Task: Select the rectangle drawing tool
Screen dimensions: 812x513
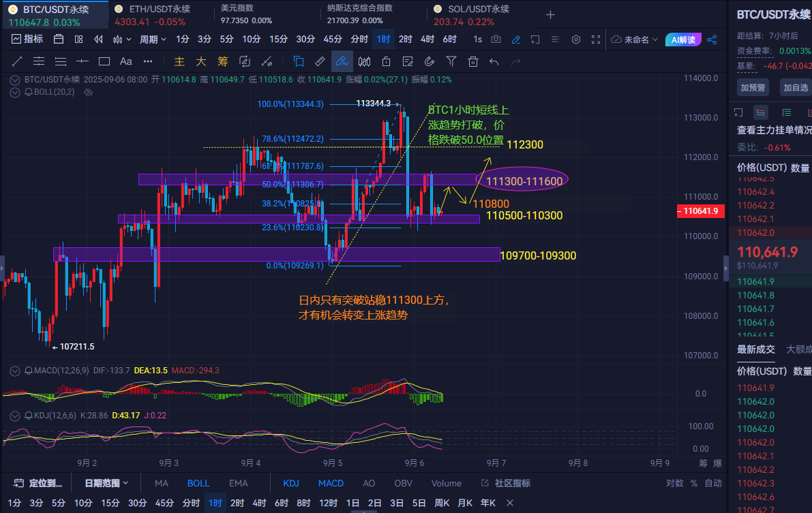Action: click(x=104, y=61)
